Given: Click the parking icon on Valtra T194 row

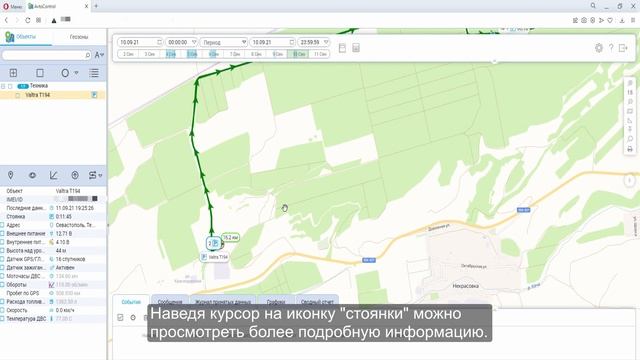Looking at the screenshot, I should pyautogui.click(x=94, y=95).
